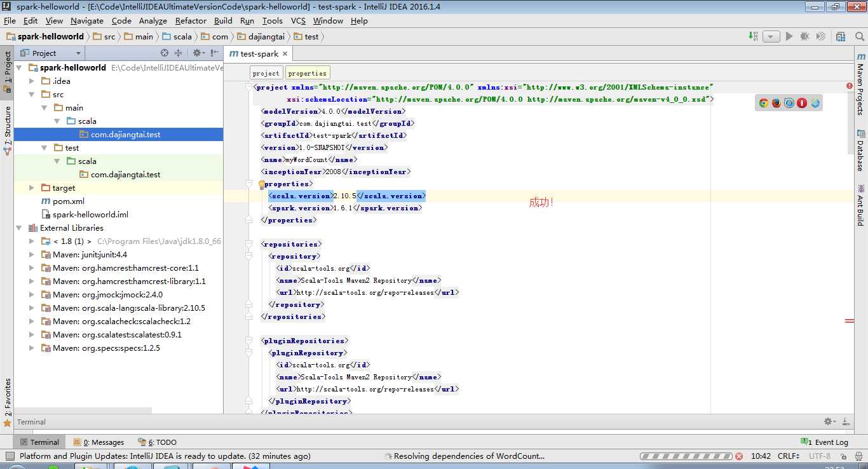Open in Firefox browser icon
Image resolution: width=868 pixels, height=469 pixels.
click(x=776, y=103)
